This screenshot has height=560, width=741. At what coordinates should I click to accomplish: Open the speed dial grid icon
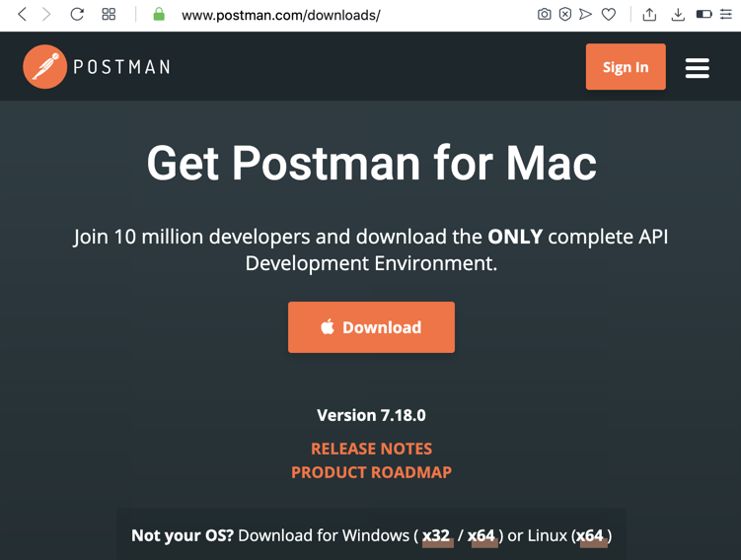pos(109,15)
